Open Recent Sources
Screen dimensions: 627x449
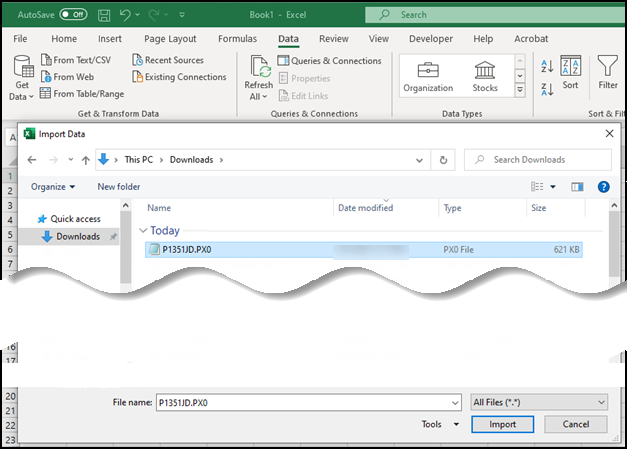(x=168, y=60)
